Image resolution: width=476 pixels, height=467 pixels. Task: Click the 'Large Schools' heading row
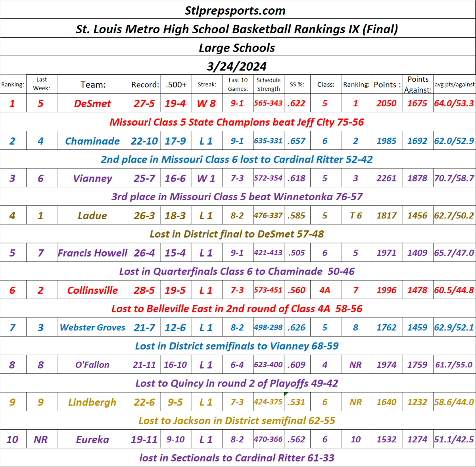237,48
